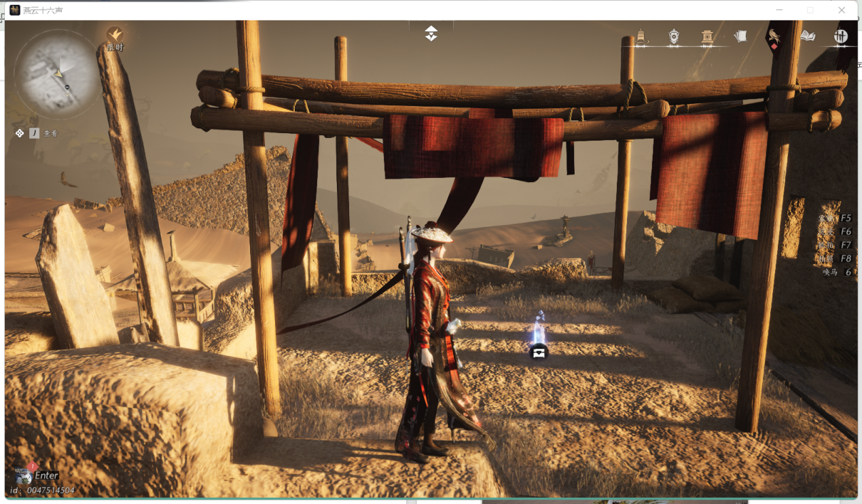Open the shield emblem menu icon
The width and height of the screenshot is (862, 504).
click(673, 37)
